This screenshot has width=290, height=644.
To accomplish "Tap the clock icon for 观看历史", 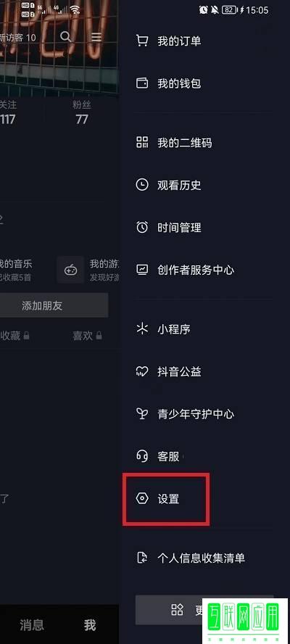I will pos(141,185).
